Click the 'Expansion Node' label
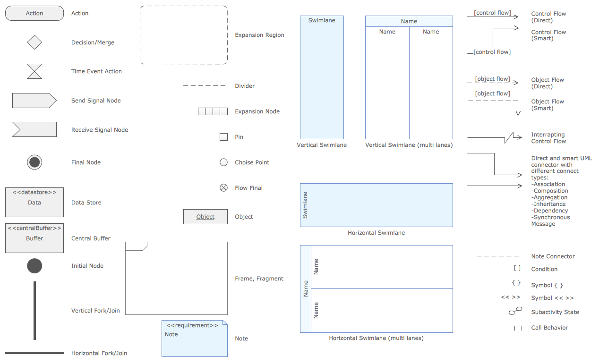 [257, 111]
